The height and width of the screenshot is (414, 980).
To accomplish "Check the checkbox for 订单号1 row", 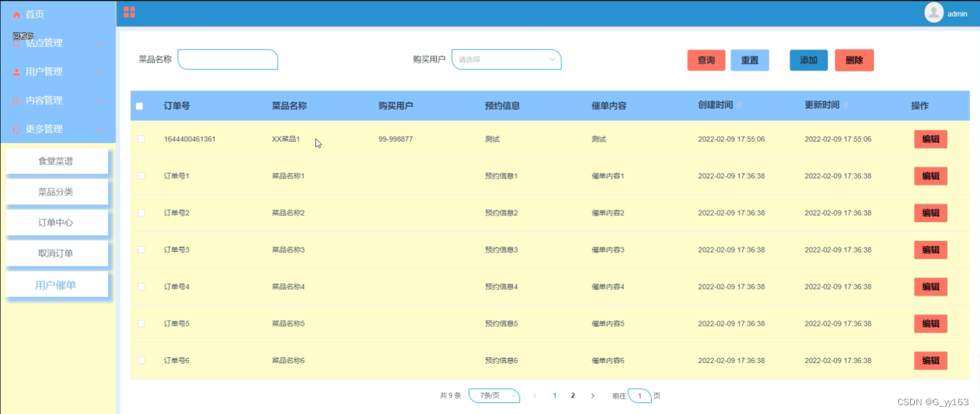I will click(142, 176).
